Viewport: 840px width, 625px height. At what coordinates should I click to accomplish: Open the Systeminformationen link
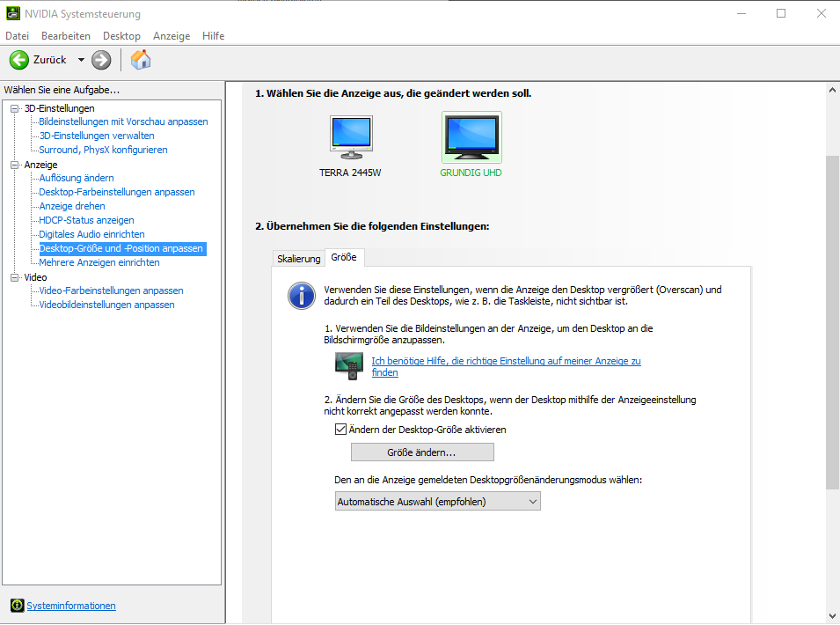click(x=71, y=606)
